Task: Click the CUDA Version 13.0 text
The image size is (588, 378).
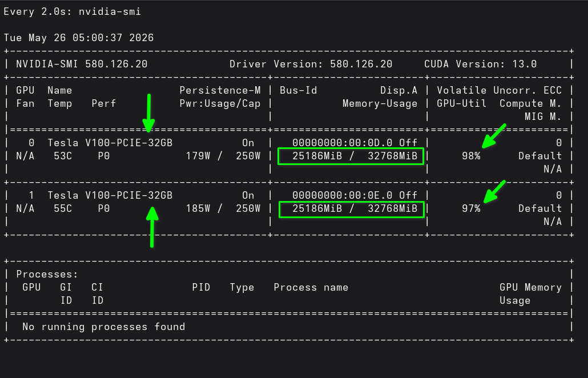Action: (x=480, y=64)
